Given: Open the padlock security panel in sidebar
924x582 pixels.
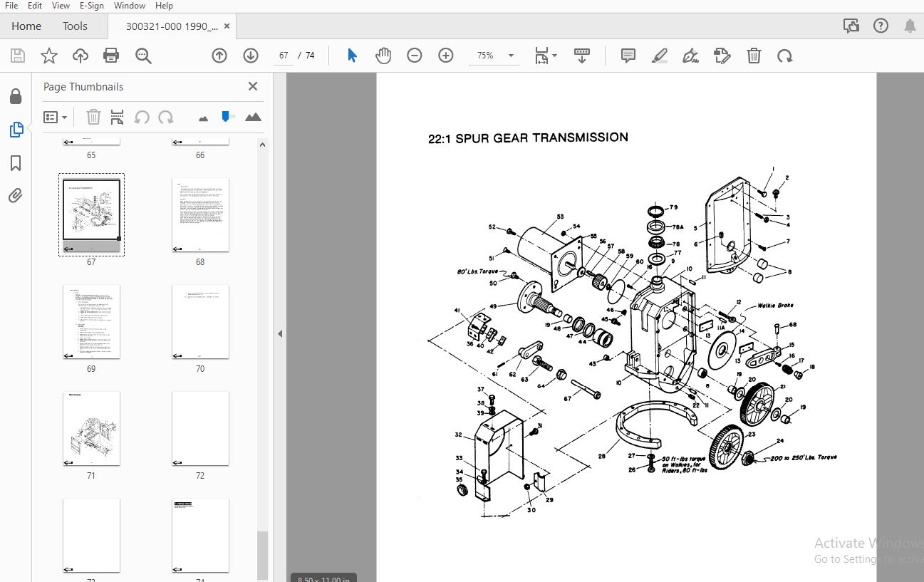Looking at the screenshot, I should [x=16, y=97].
